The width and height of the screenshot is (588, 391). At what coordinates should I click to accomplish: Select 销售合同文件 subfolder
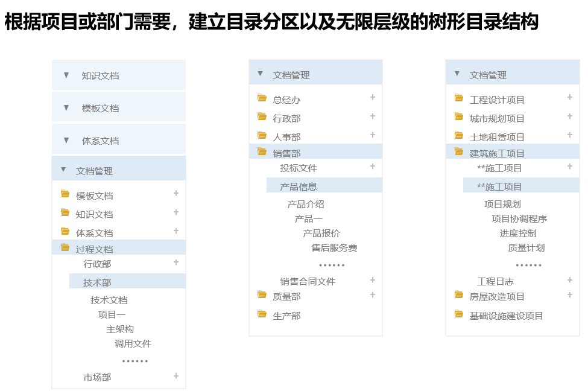(308, 281)
